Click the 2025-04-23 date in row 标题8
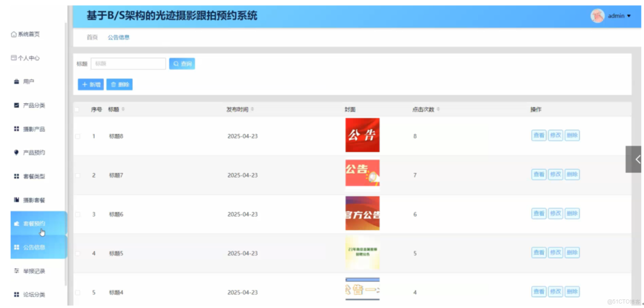The image size is (644, 308). [243, 137]
